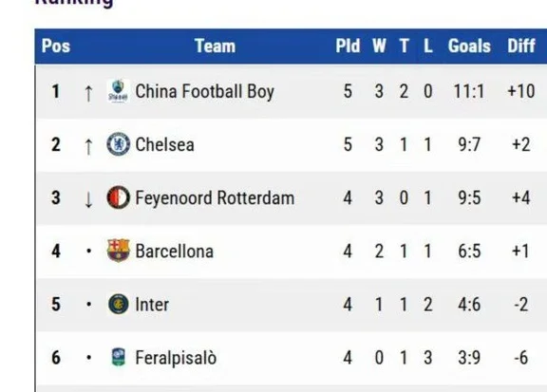This screenshot has width=547, height=392.
Task: Sort by the Diff column header
Action: pos(521,47)
